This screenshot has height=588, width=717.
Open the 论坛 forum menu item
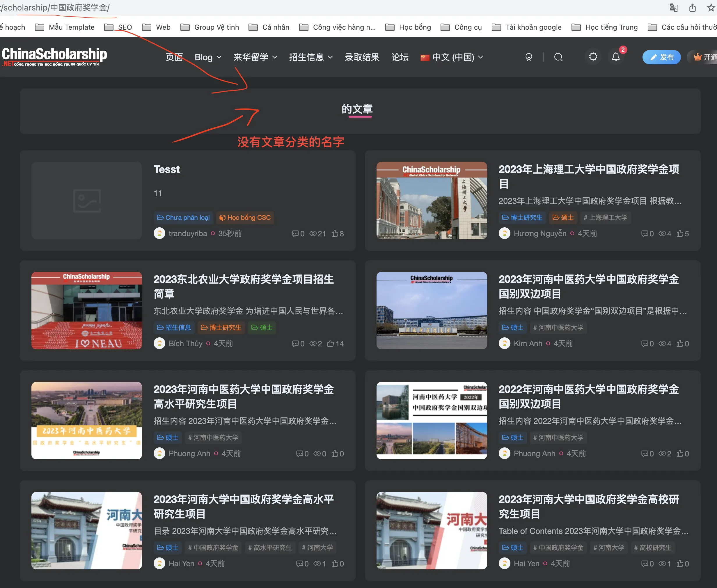[x=400, y=57]
